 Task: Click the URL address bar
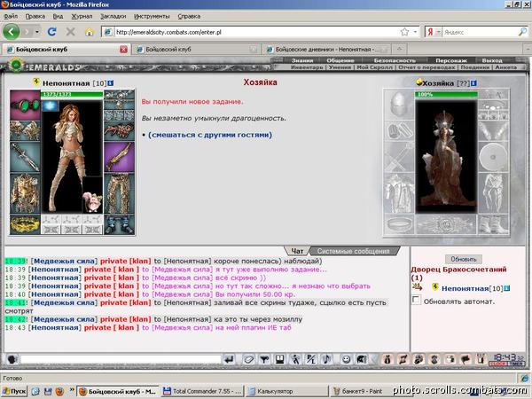[255, 32]
